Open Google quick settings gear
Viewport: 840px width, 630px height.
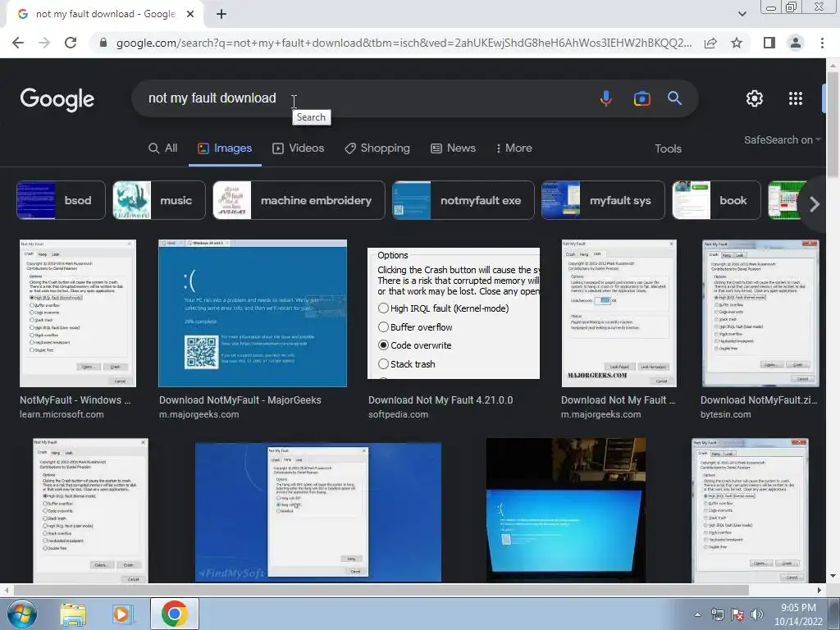click(x=755, y=98)
